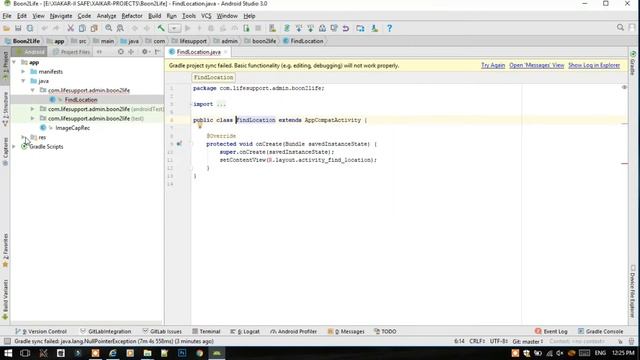
Task: Click the Save All toolbar icon
Action: pyautogui.click(x=18, y=28)
